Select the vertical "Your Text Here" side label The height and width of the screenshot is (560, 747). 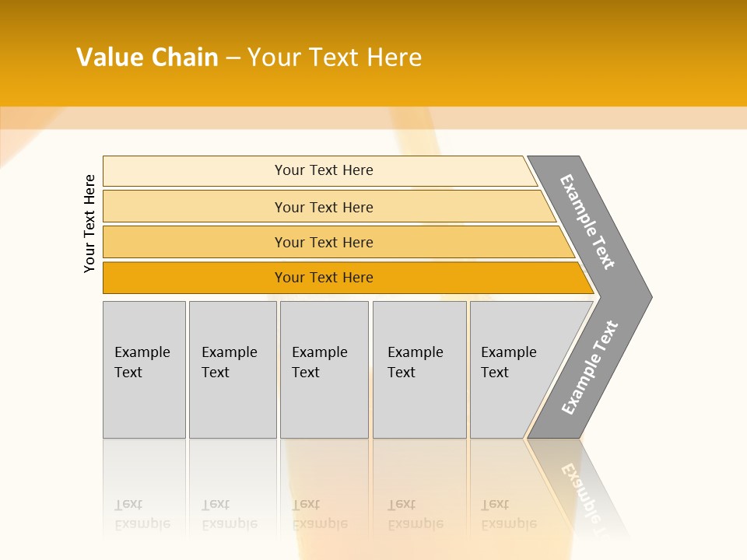point(89,223)
